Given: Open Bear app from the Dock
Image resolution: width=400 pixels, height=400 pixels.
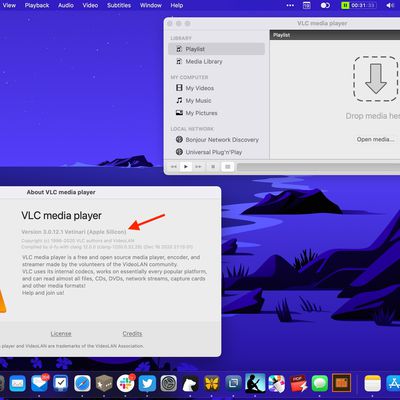Looking at the screenshot, I should point(191,384).
